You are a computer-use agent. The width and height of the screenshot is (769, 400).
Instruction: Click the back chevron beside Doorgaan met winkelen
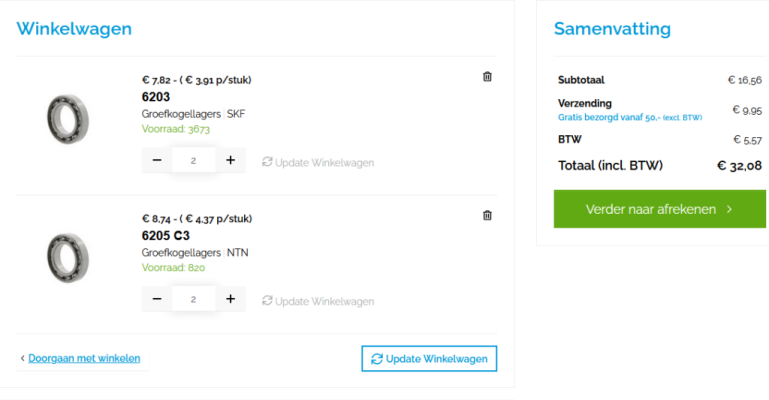tap(23, 358)
